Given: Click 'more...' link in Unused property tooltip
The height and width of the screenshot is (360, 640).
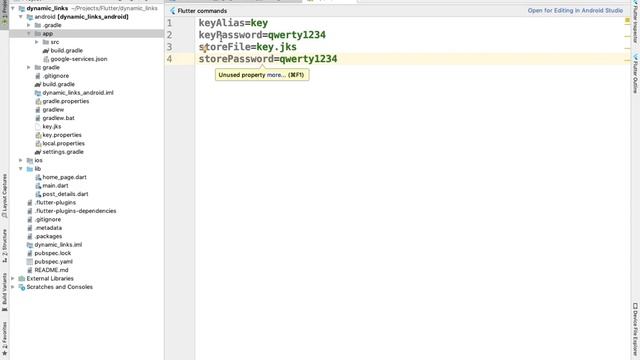Looking at the screenshot, I should (276, 75).
